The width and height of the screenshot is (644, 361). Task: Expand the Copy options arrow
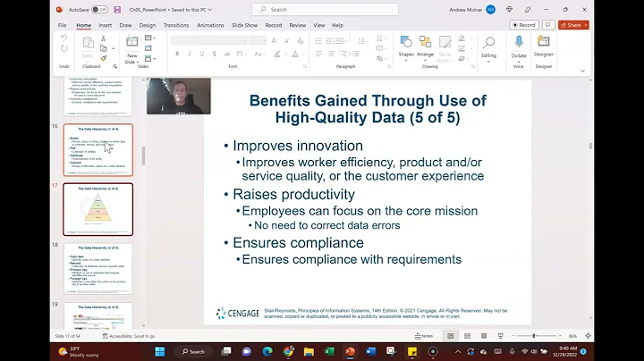113,48
